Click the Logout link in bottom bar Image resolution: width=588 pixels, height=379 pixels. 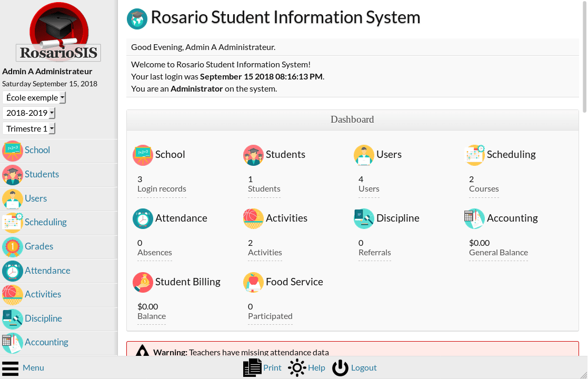coord(364,368)
